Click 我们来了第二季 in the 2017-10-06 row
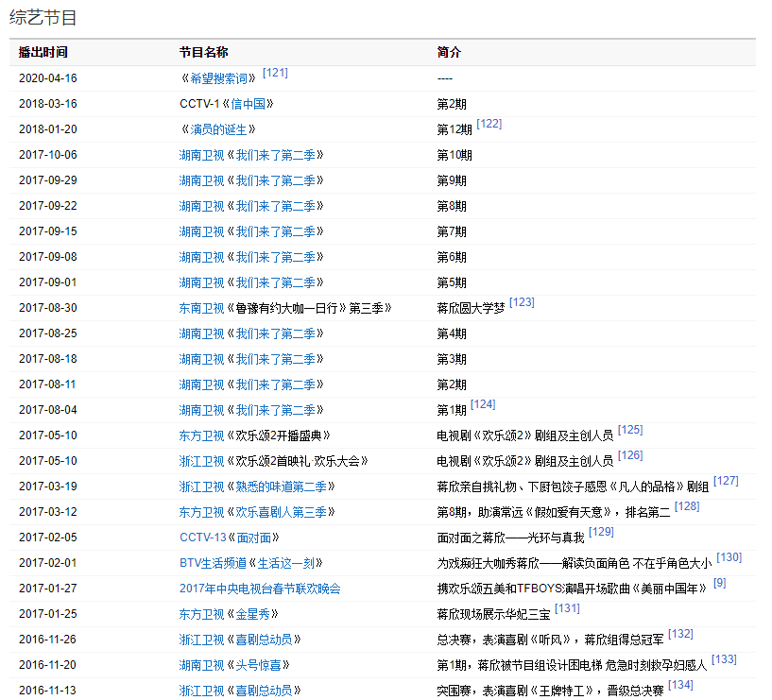The width and height of the screenshot is (772, 700). [275, 155]
